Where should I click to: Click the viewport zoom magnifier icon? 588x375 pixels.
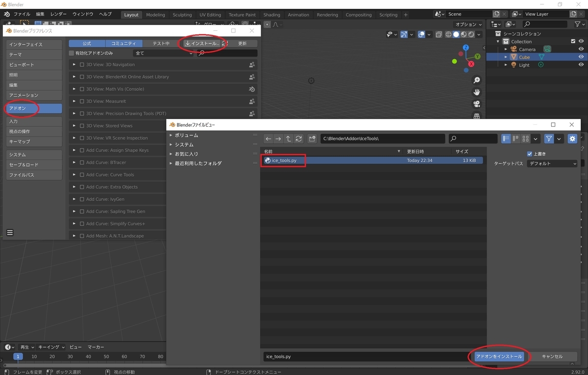(476, 80)
